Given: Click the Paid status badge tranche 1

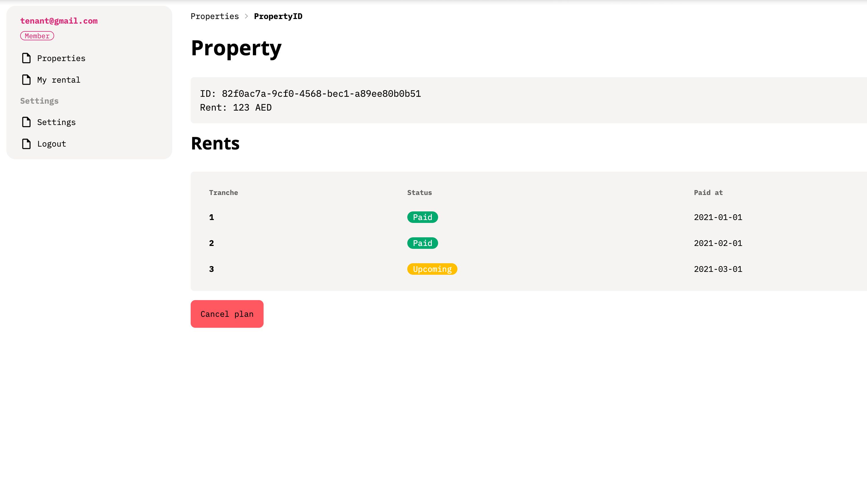Looking at the screenshot, I should [x=422, y=217].
